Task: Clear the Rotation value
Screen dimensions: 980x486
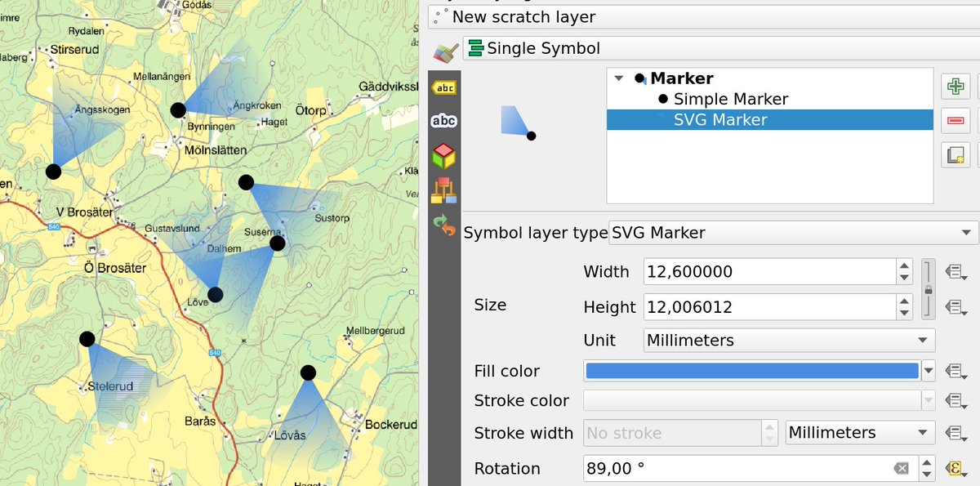Action: [x=900, y=468]
